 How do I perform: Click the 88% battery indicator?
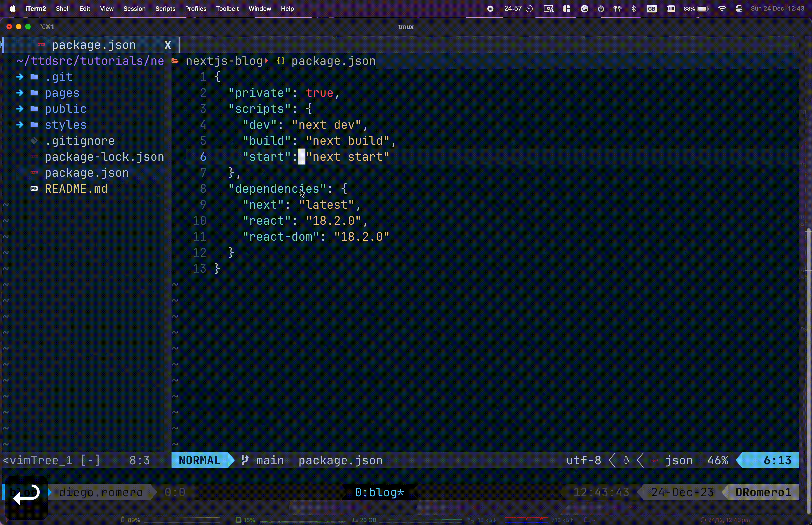696,9
